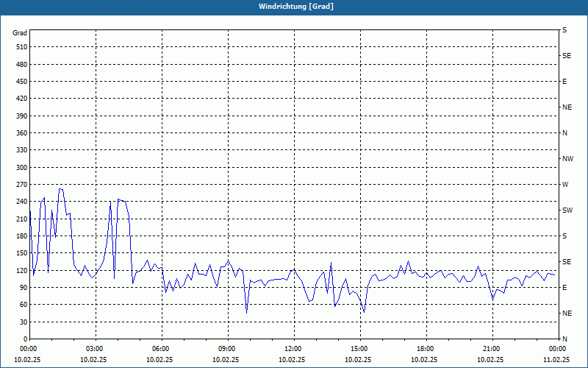Click the Windrichtung [Grad] chart title
This screenshot has width=588, height=368.
[296, 7]
